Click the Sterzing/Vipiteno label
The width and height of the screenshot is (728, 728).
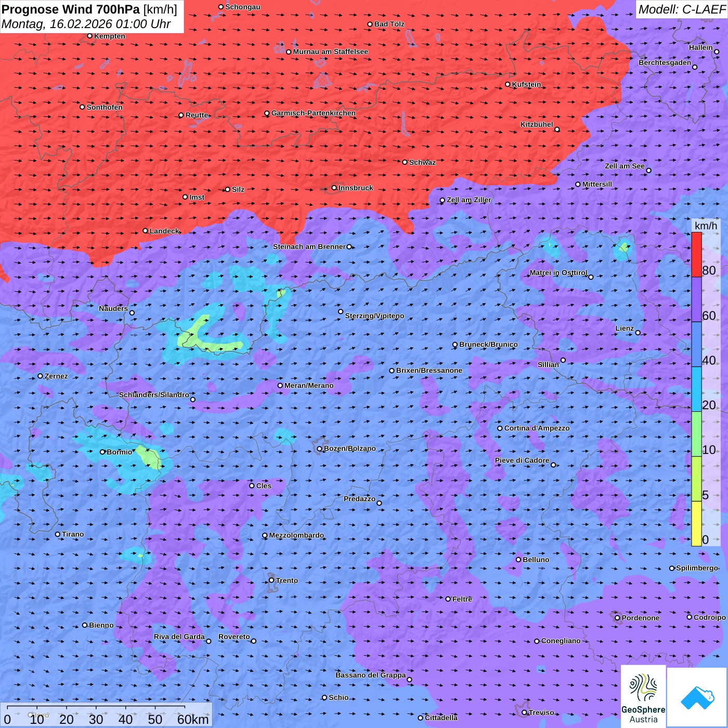374,316
